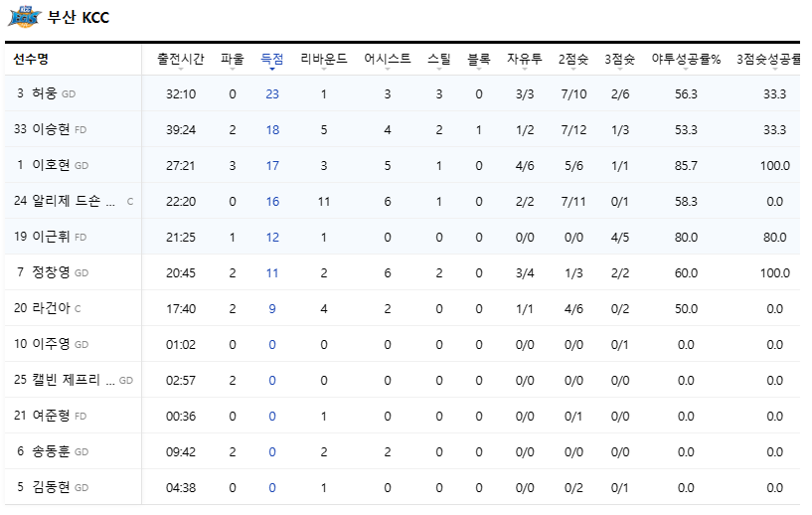Click playing time 01:02
Image resolution: width=812 pixels, height=515 pixels.
pos(181,345)
